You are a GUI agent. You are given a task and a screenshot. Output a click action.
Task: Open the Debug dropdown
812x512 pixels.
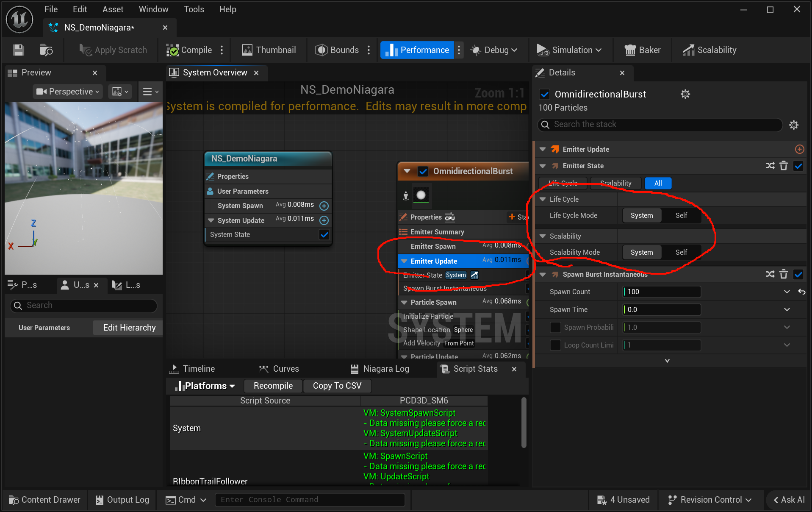(x=494, y=50)
